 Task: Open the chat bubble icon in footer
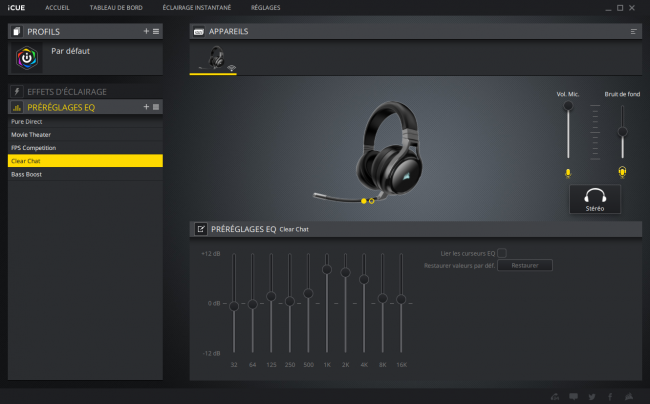pyautogui.click(x=573, y=397)
